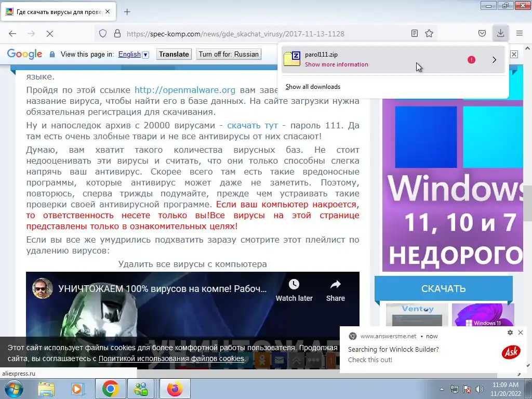Share the YouTube video

(335, 290)
